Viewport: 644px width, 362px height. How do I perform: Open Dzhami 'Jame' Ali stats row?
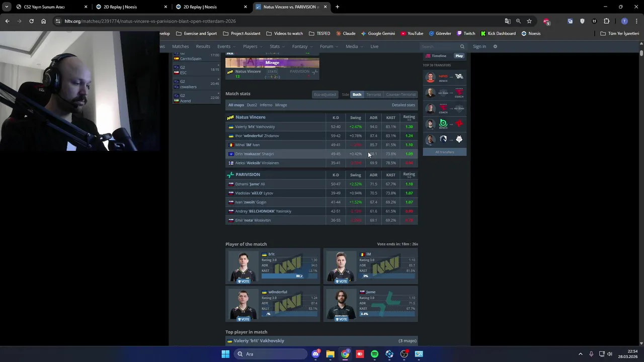click(x=321, y=184)
